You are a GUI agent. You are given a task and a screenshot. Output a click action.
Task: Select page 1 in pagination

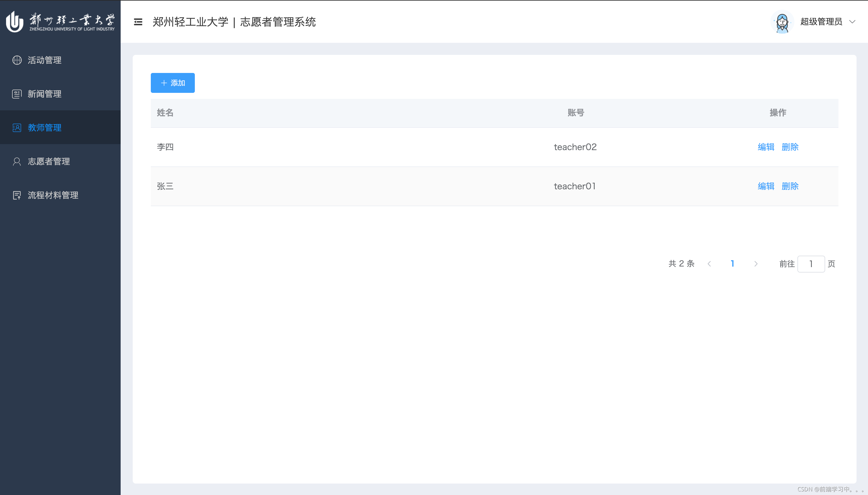732,264
